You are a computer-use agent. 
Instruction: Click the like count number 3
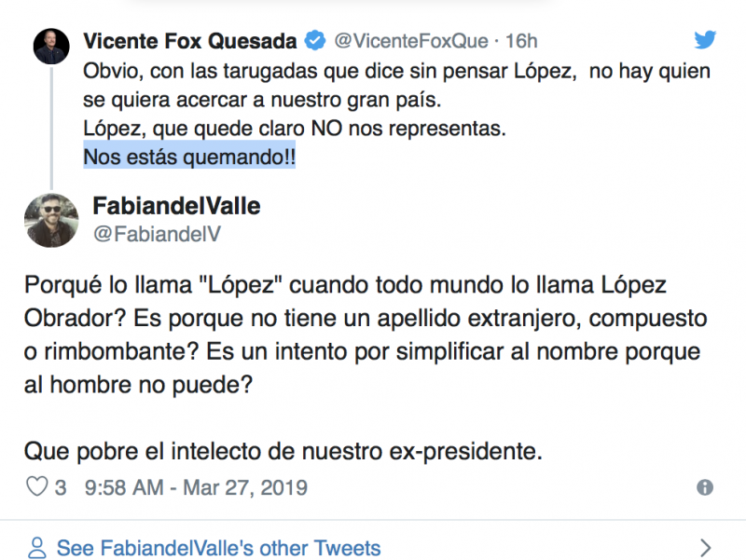[x=61, y=487]
